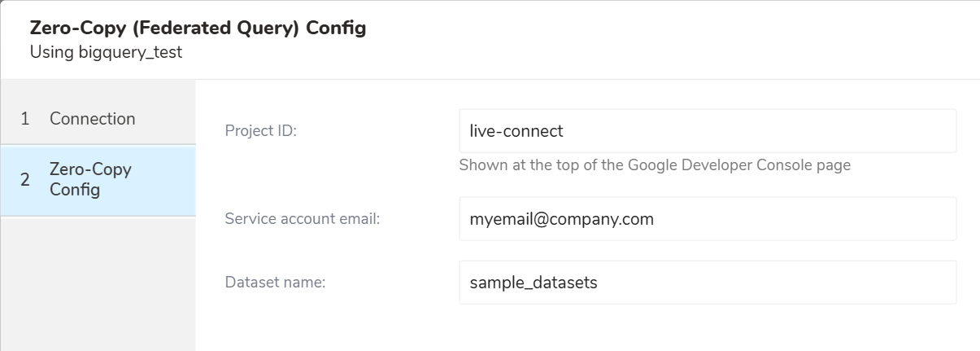Click the word "Connection" in the sidebar
The height and width of the screenshot is (351, 980).
point(93,119)
